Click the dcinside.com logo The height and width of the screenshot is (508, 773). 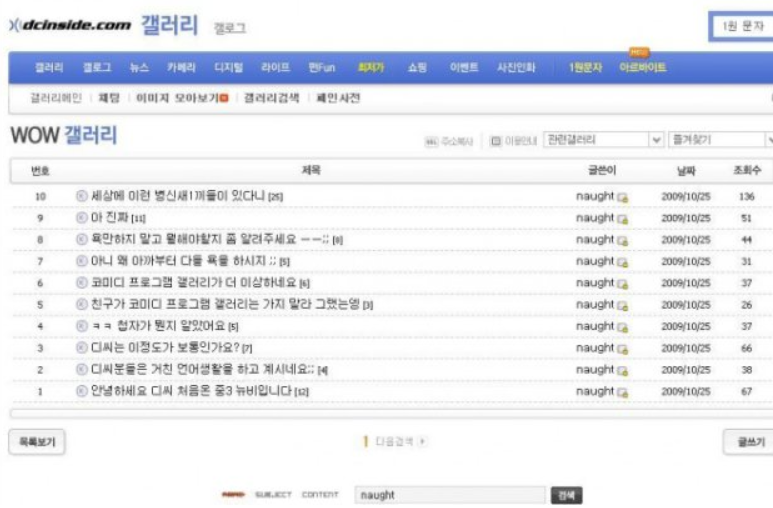[x=70, y=25]
